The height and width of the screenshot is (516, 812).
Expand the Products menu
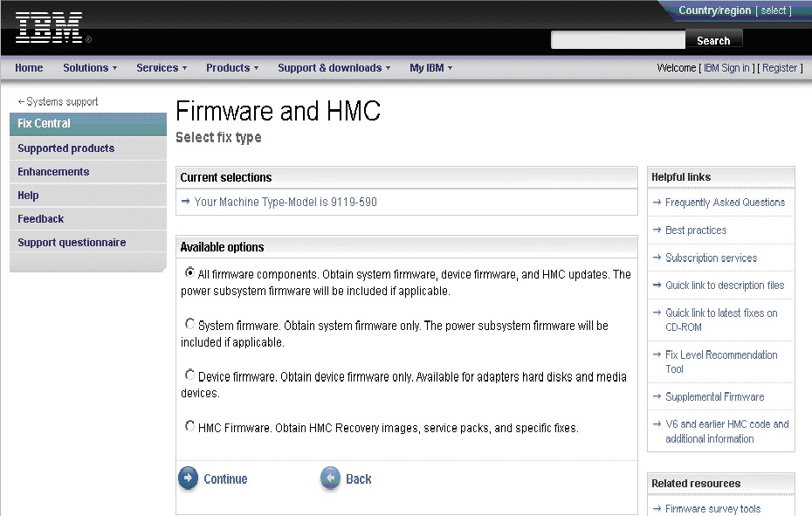point(232,68)
